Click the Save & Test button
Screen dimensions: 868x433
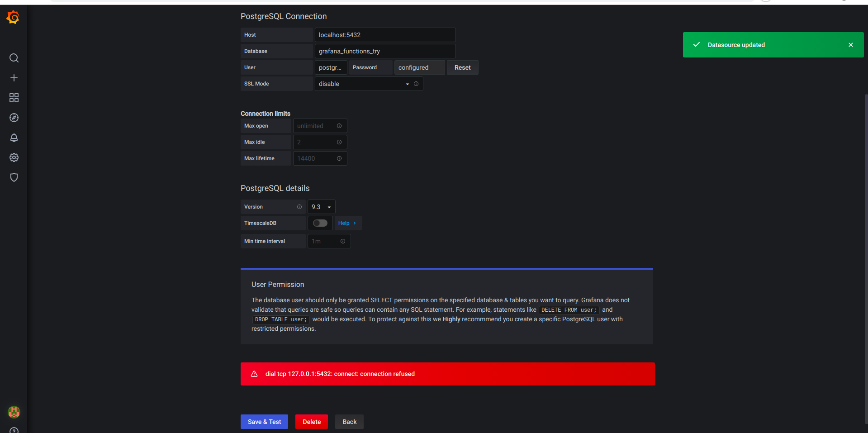(x=265, y=422)
